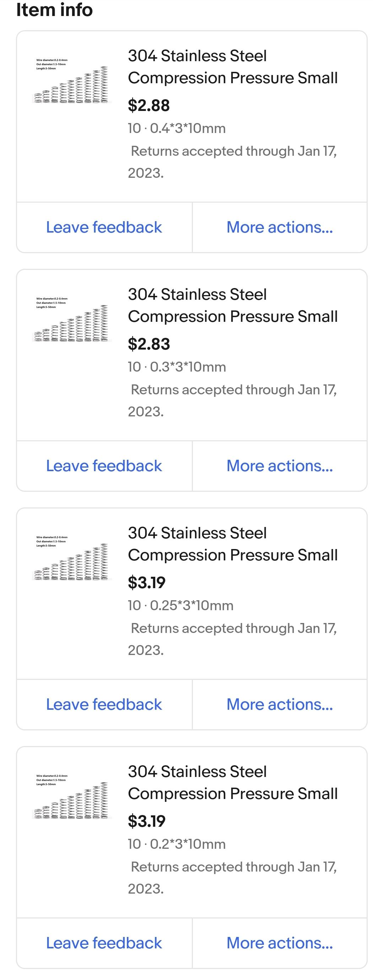Open title of the 0.2*3*10mm listing

coord(233,783)
